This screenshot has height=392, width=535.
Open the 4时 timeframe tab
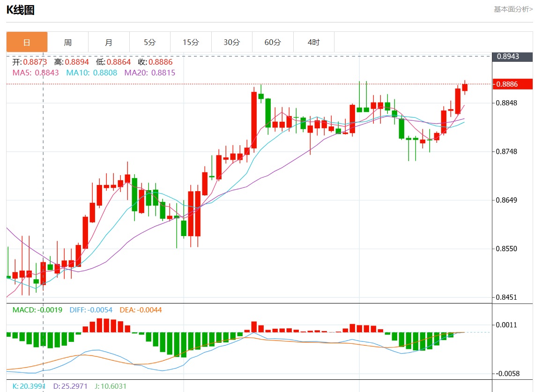[313, 42]
